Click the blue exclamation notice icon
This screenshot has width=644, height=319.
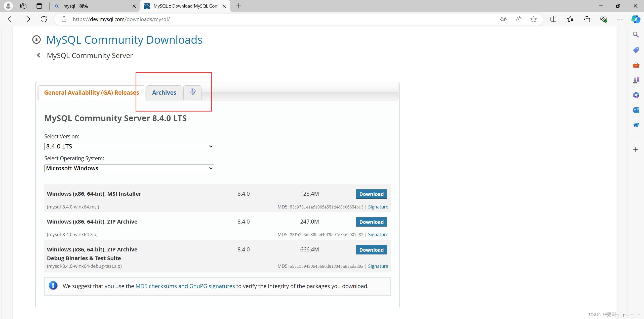click(x=53, y=286)
